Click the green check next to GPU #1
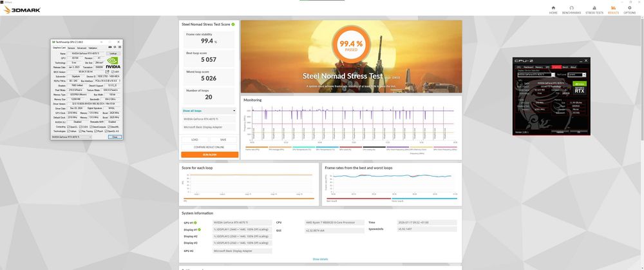This screenshot has height=270, width=644. click(195, 223)
